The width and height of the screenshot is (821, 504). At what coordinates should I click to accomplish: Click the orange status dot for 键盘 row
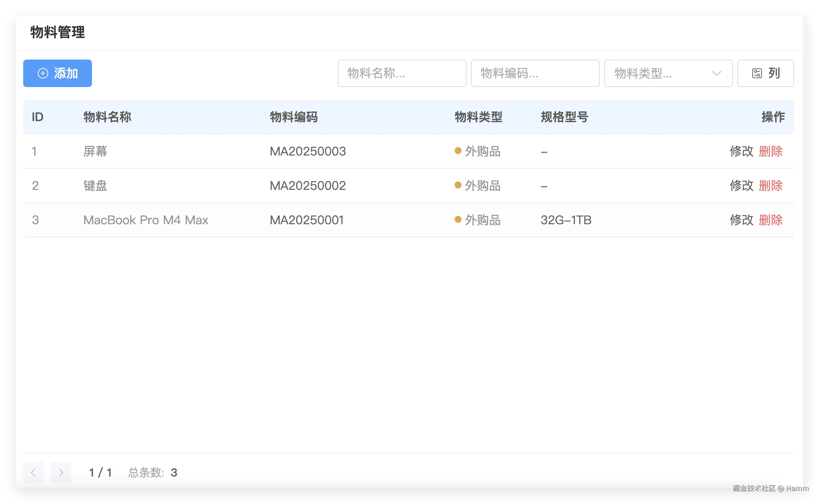pos(457,185)
